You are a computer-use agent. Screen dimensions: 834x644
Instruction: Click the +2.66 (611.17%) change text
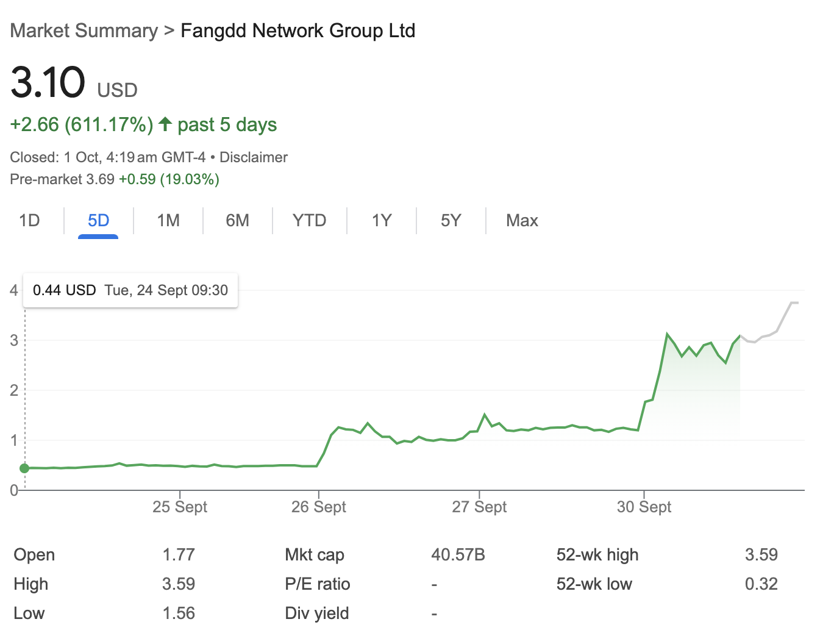pyautogui.click(x=82, y=124)
